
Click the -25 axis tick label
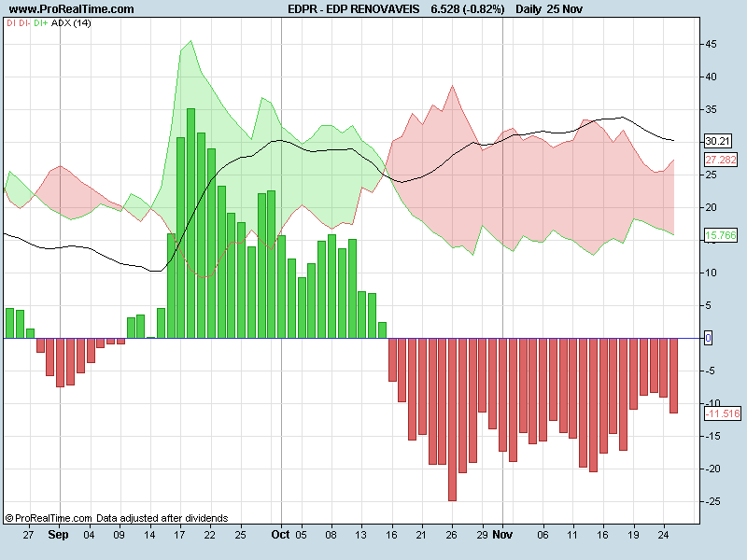pos(712,501)
